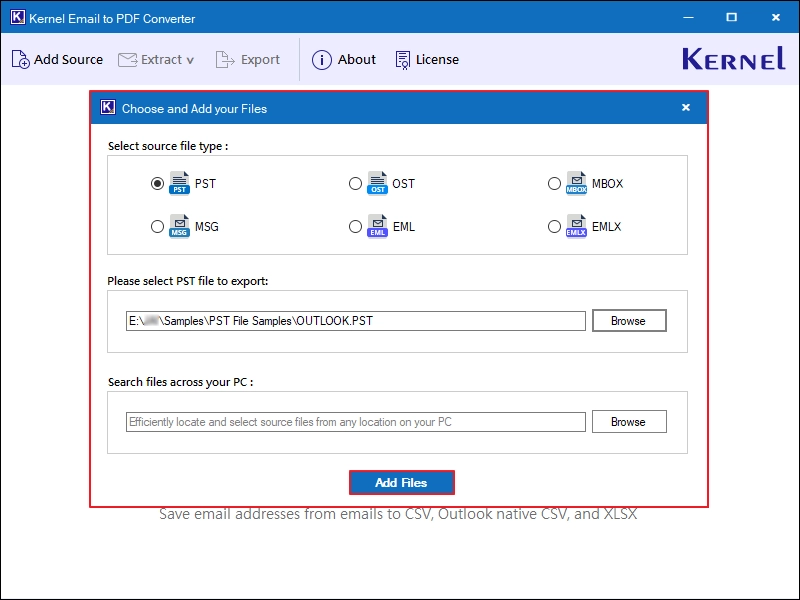
Task: Click 'Choose and Add your Files' title text
Action: (194, 109)
